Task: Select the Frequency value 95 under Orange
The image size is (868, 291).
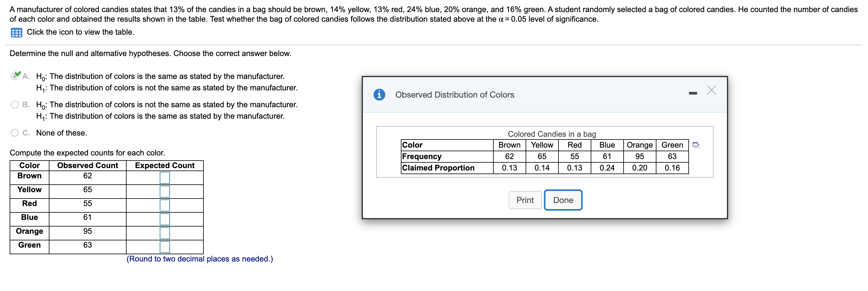Action: pos(639,156)
